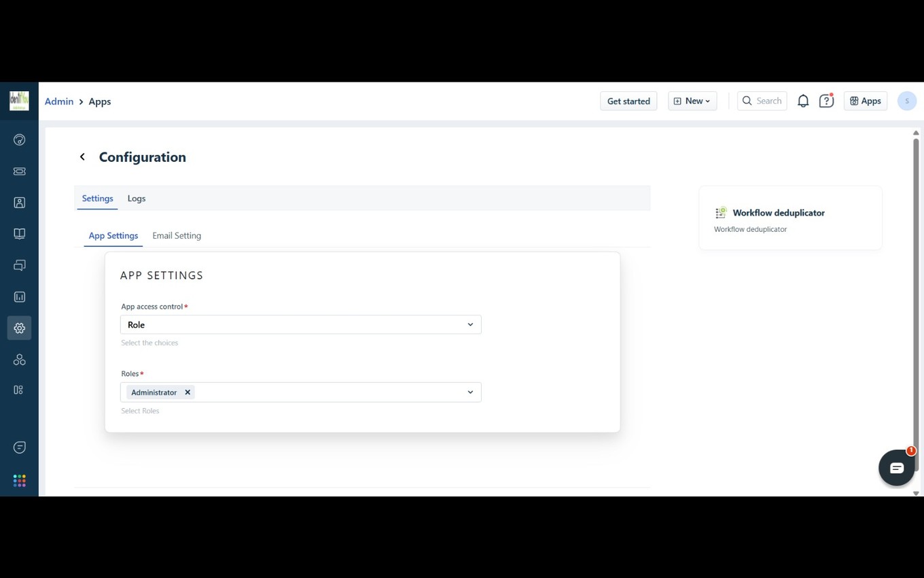924x578 pixels.
Task: Select the Email Setting tab
Action: tap(177, 235)
